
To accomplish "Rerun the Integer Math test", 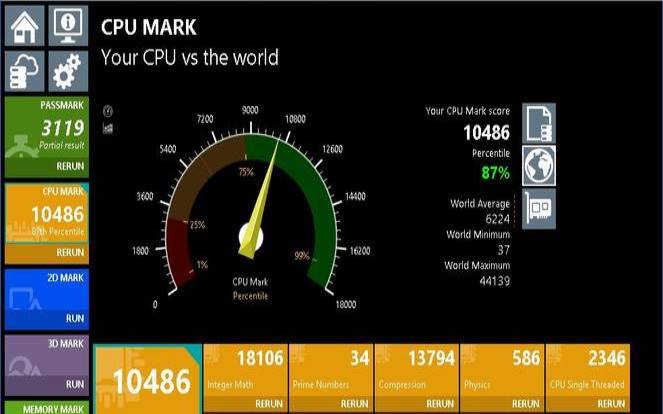I will (269, 404).
